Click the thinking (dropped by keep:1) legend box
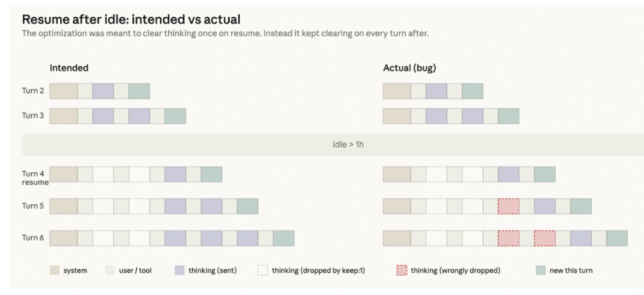Image resolution: width=644 pixels, height=295 pixels. (x=263, y=271)
